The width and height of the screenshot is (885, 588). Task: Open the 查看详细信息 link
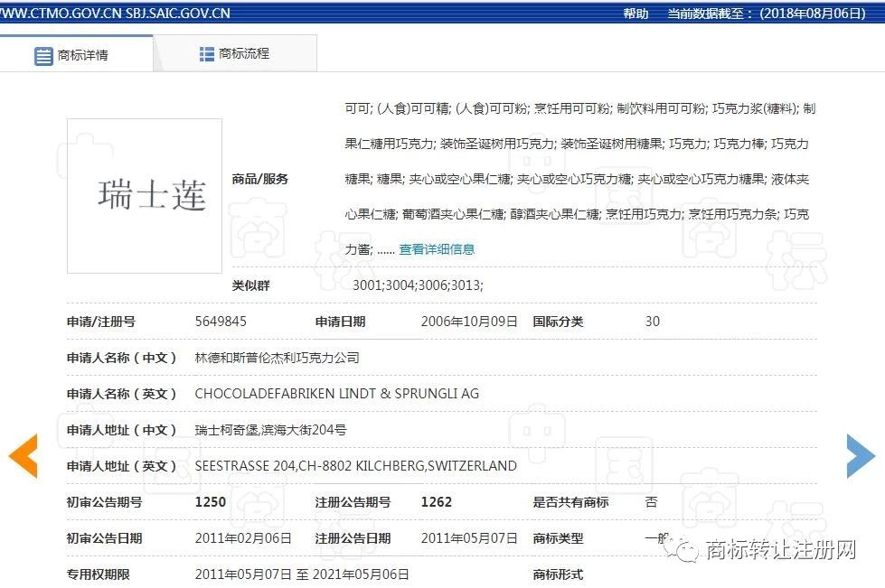(x=437, y=249)
